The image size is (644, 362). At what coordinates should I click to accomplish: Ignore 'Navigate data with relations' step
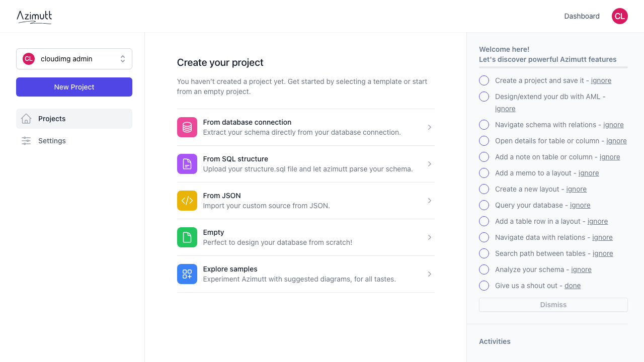click(602, 237)
